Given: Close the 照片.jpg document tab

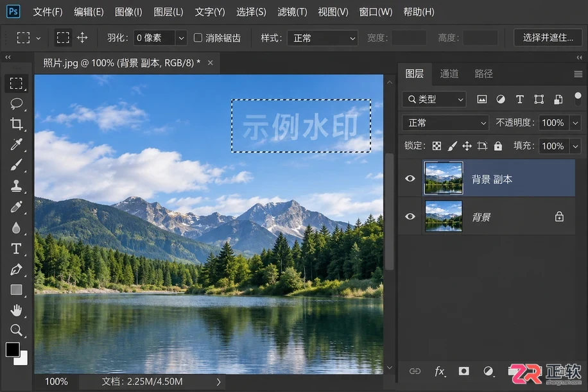Looking at the screenshot, I should [211, 63].
